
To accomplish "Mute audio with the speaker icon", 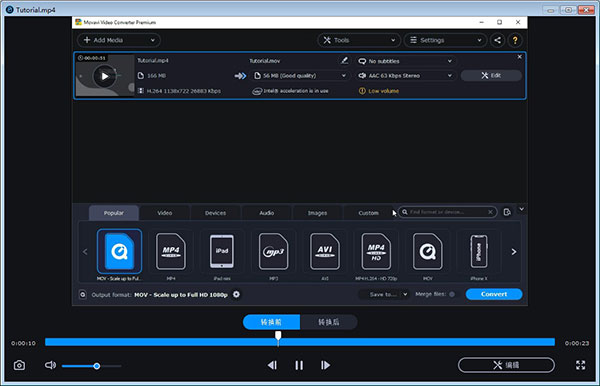I will click(x=50, y=365).
